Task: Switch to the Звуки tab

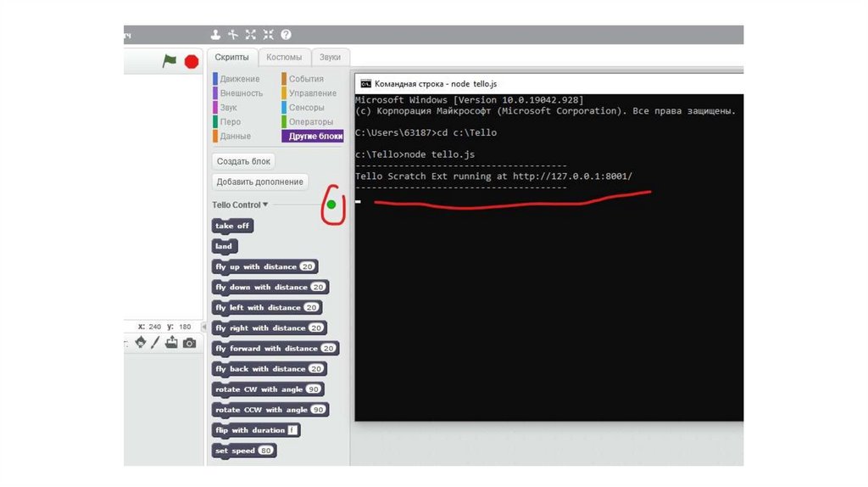Action: (330, 57)
